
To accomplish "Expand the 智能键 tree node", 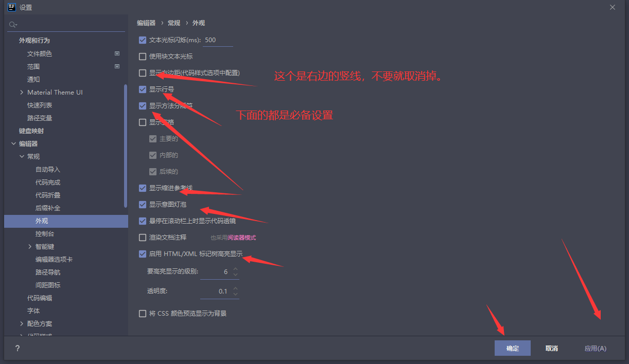I will pos(30,247).
